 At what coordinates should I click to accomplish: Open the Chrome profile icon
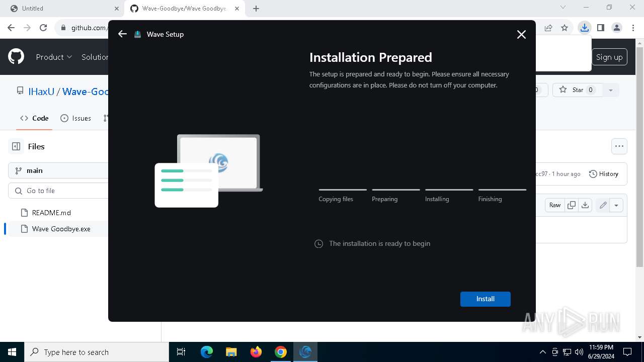(x=617, y=28)
